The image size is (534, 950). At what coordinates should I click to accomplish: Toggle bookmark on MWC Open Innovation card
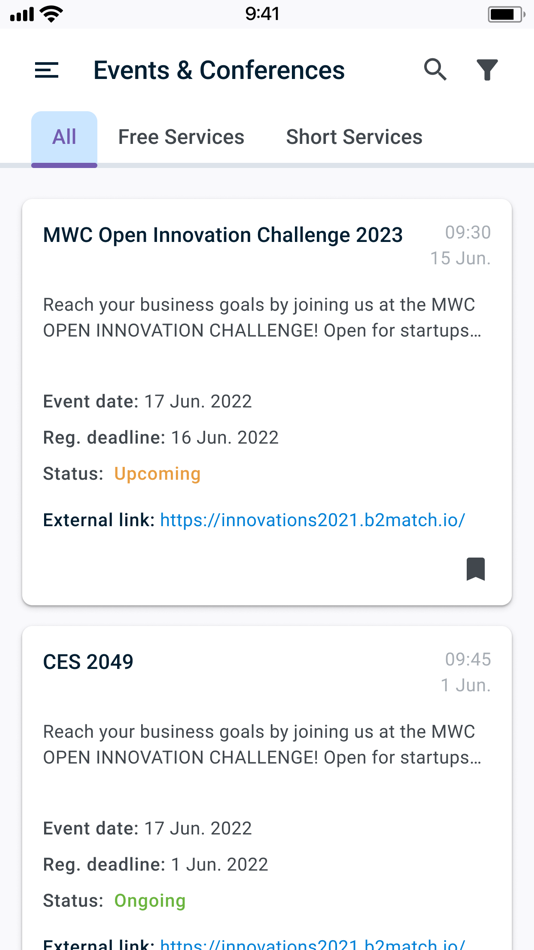click(476, 570)
